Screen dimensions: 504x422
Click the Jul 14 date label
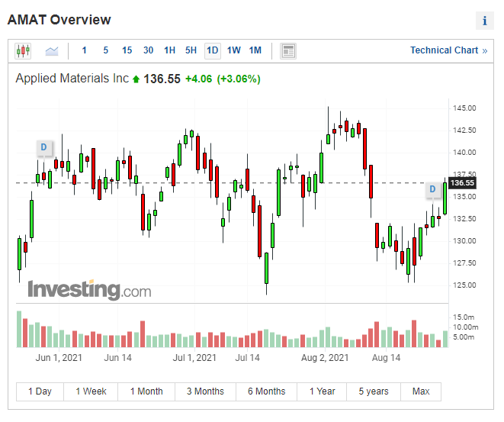tap(247, 358)
